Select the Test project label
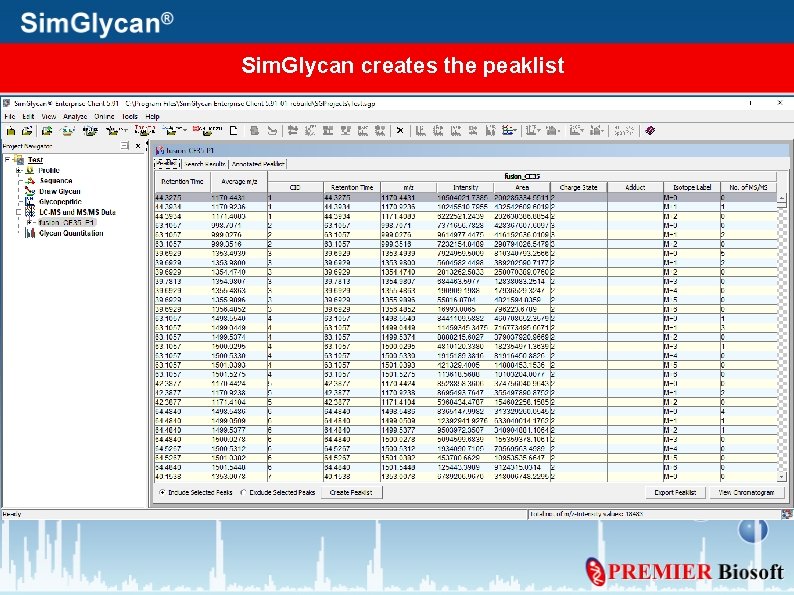794x595 pixels. [x=35, y=160]
